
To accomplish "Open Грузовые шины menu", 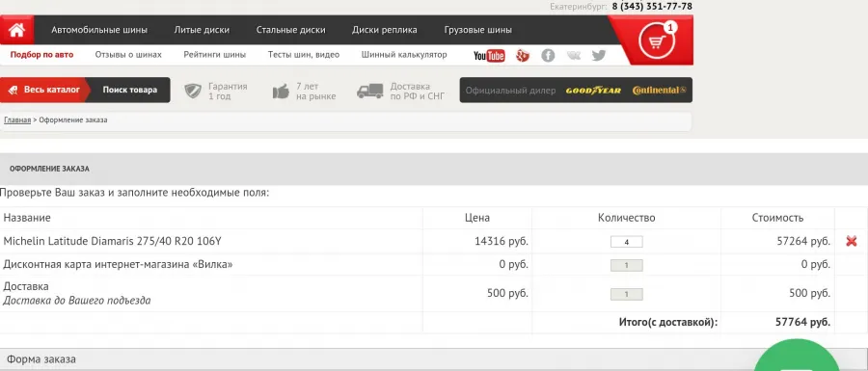I will point(477,30).
